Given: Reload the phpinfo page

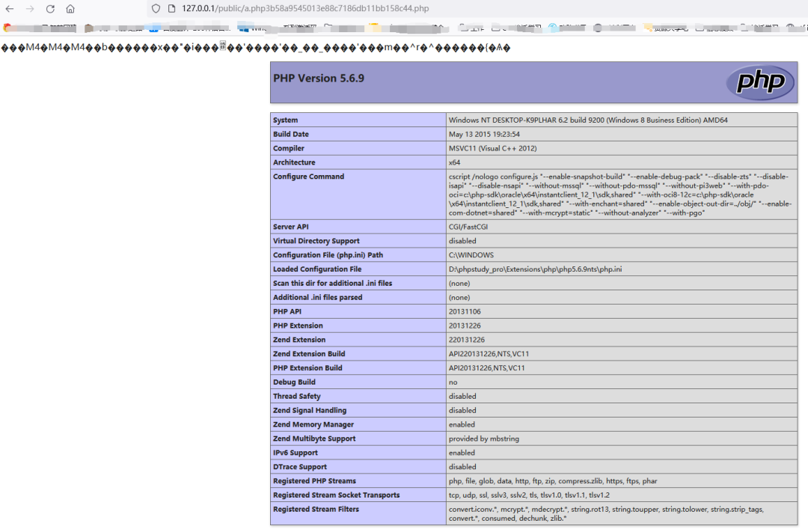Looking at the screenshot, I should 50,9.
